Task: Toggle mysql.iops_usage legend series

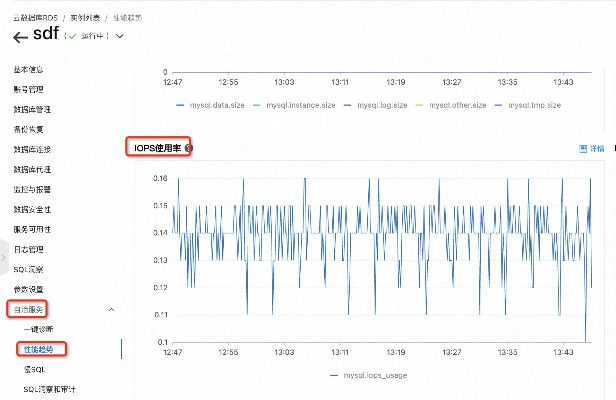Action: pyautogui.click(x=368, y=375)
